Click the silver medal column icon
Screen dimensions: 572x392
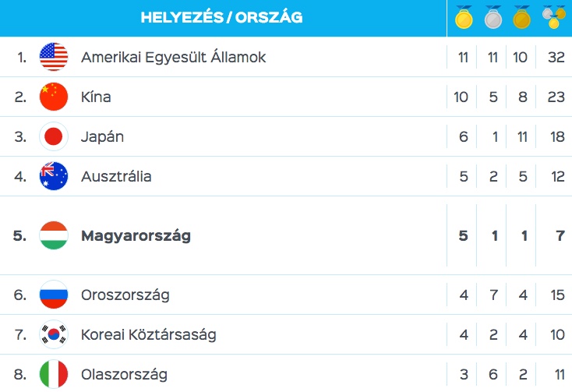(493, 17)
